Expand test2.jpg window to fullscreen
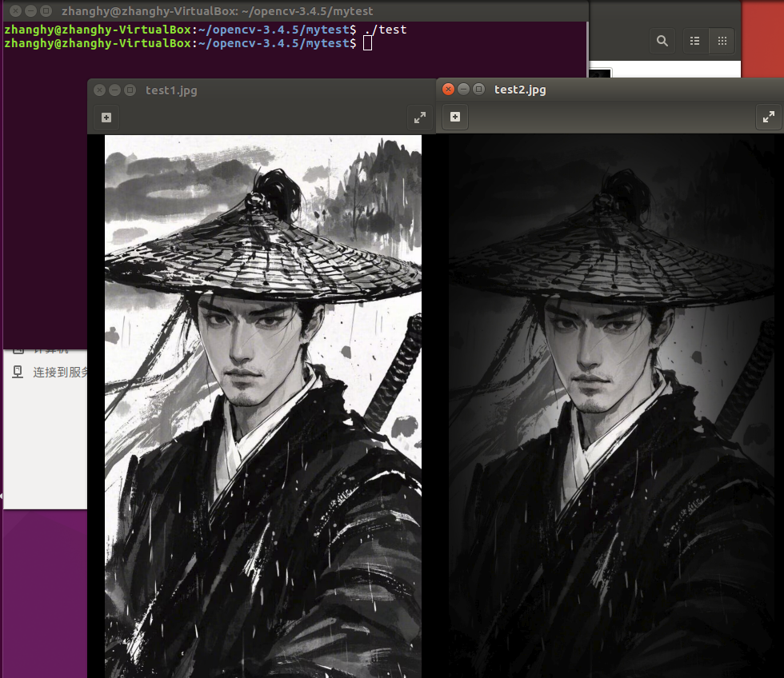784x678 pixels. point(769,117)
